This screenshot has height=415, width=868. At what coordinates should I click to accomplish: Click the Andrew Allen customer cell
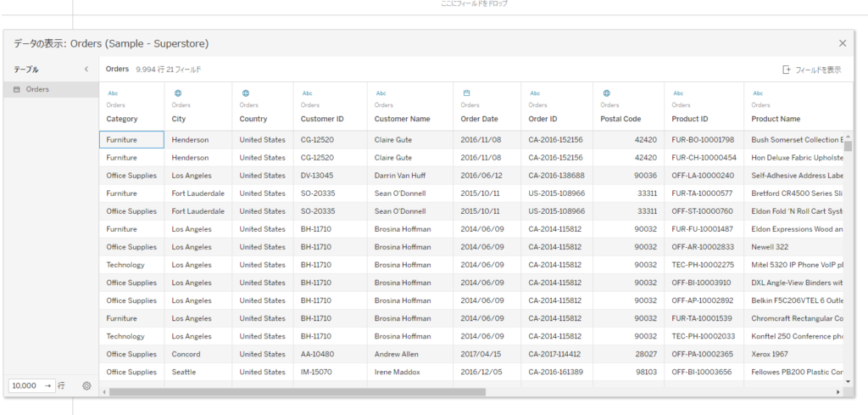click(x=410, y=354)
